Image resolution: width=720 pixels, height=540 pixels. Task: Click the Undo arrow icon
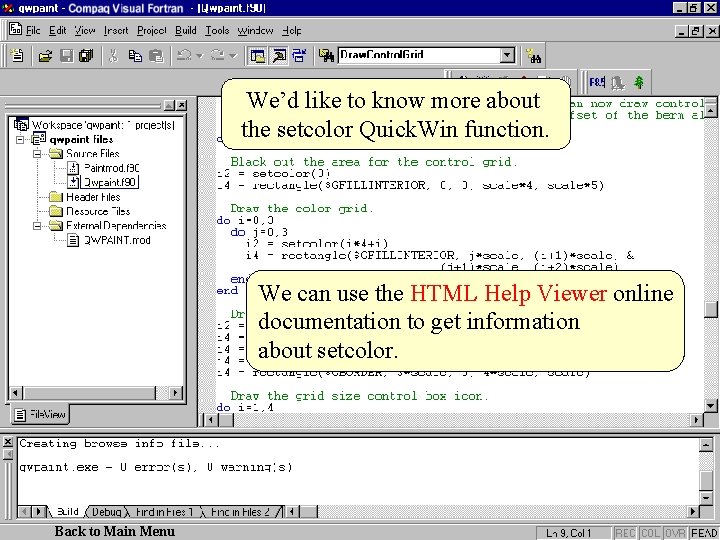coord(185,56)
